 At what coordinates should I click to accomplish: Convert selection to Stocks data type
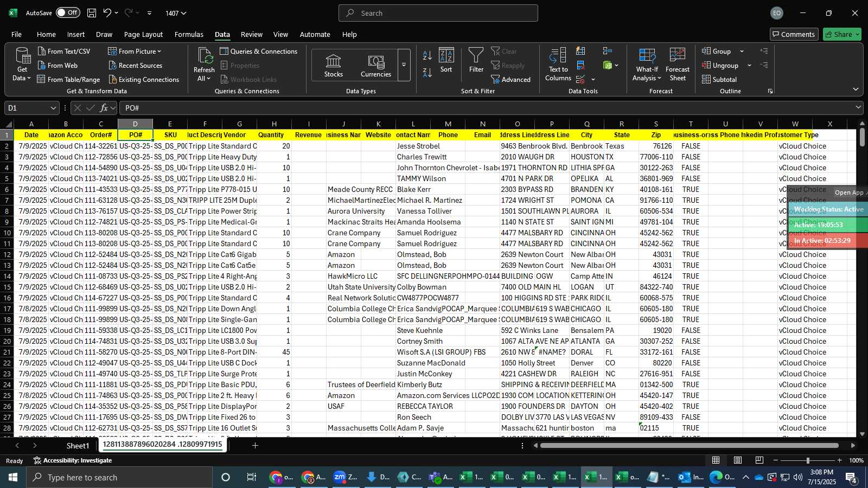tap(333, 65)
